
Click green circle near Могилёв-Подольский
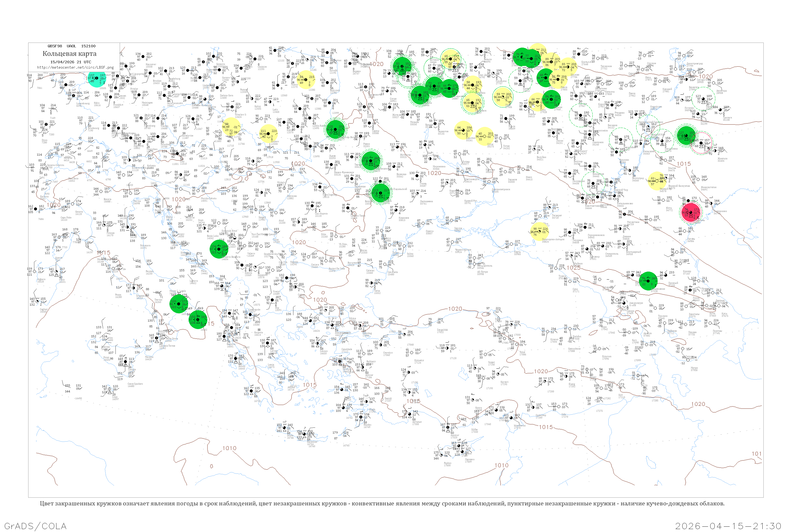click(x=381, y=193)
